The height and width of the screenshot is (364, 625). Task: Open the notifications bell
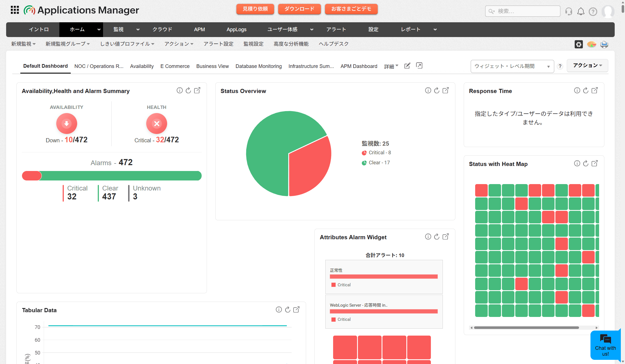[x=581, y=11]
